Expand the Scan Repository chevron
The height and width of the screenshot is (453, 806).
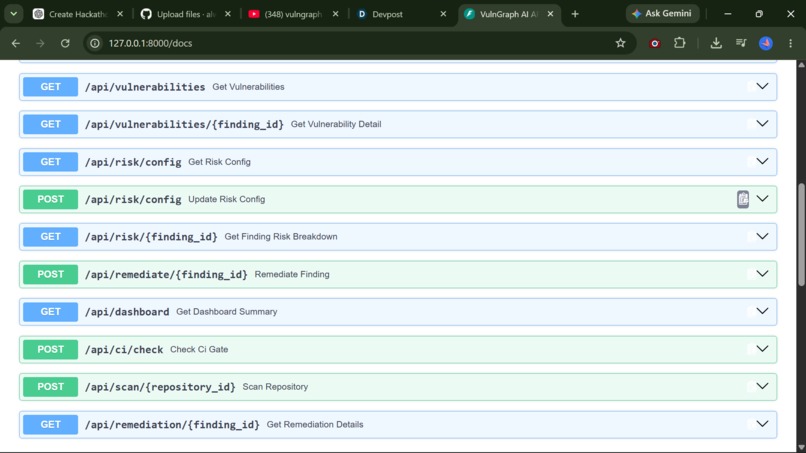point(762,387)
